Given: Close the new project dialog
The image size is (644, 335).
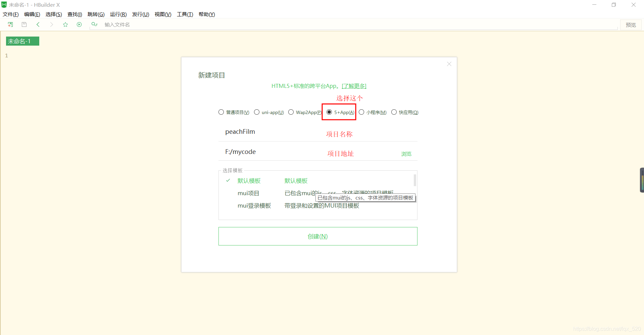Looking at the screenshot, I should [449, 64].
